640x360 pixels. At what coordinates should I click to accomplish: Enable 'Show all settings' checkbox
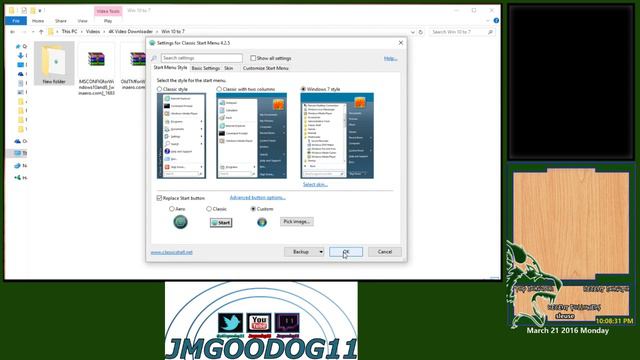pyautogui.click(x=253, y=58)
